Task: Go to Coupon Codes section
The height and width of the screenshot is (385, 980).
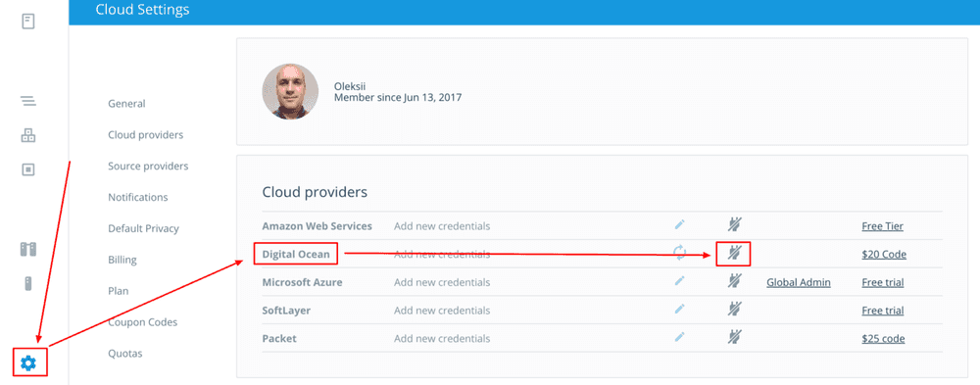Action: (142, 322)
